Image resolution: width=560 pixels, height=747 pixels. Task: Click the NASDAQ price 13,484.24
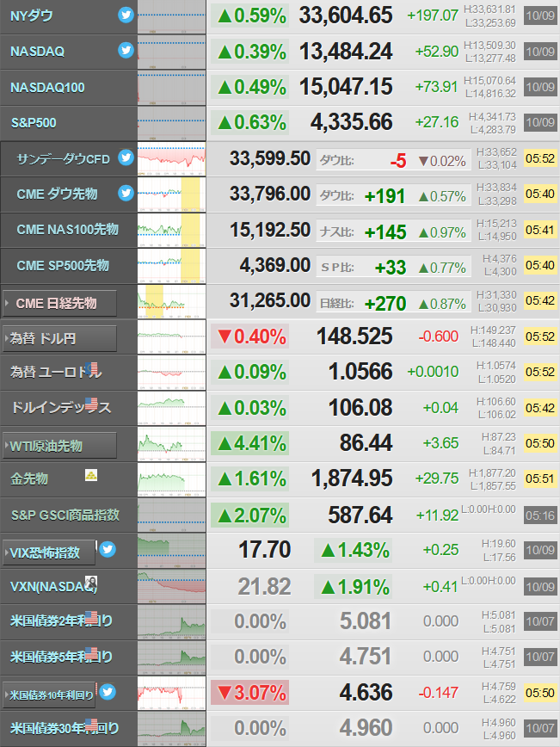346,52
